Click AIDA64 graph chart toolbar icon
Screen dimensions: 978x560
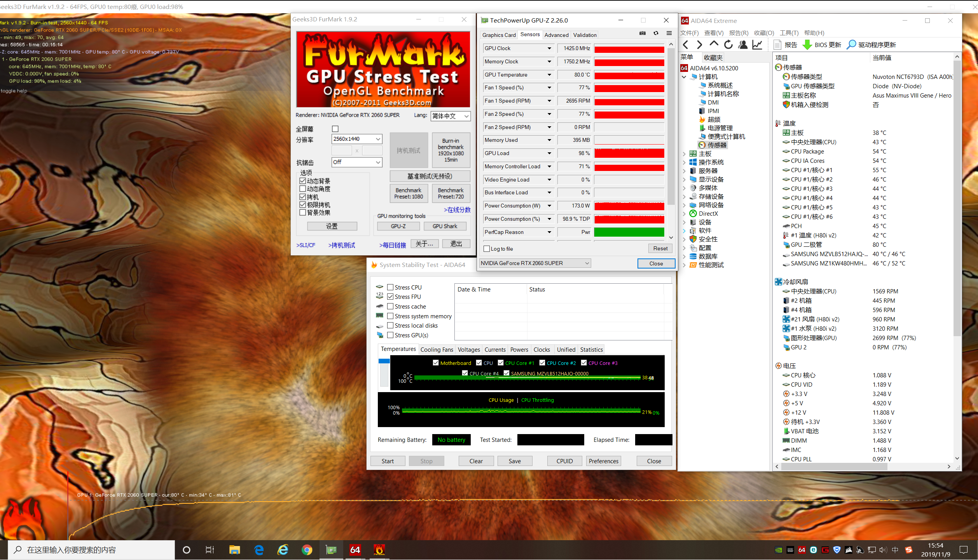coord(757,45)
